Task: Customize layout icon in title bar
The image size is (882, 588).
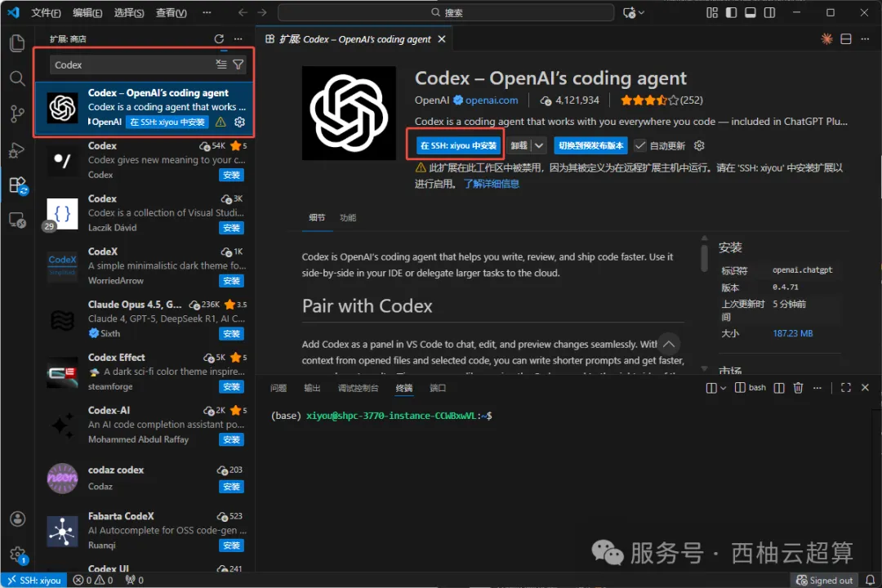Action: pyautogui.click(x=712, y=12)
